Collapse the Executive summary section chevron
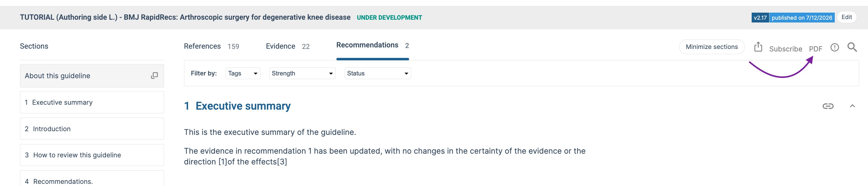Image resolution: width=868 pixels, height=186 pixels. click(852, 106)
